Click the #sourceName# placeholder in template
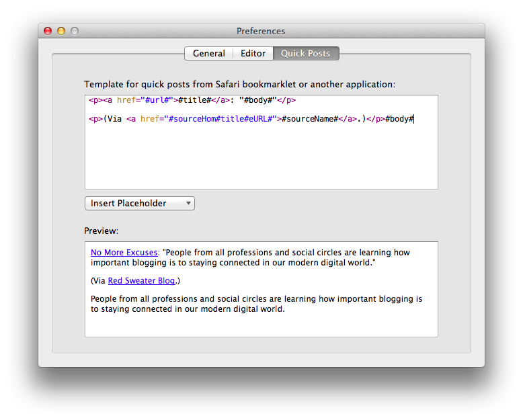The image size is (523, 420). [x=309, y=119]
